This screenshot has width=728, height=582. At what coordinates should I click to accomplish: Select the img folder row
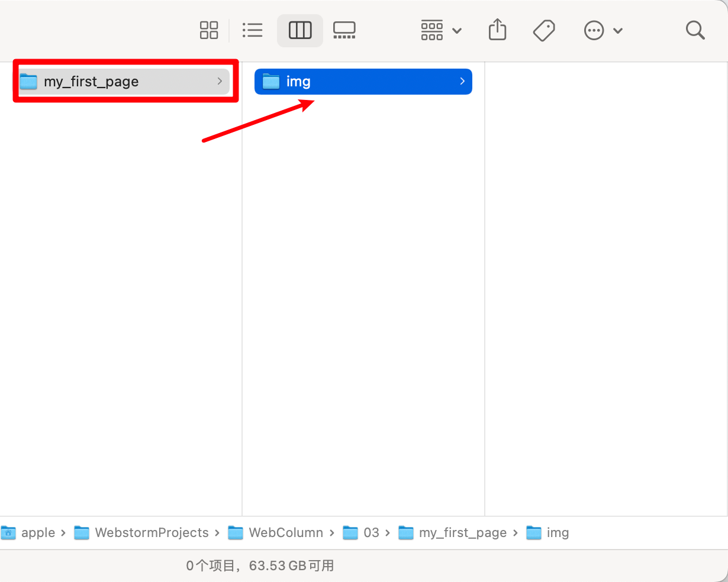[363, 82]
